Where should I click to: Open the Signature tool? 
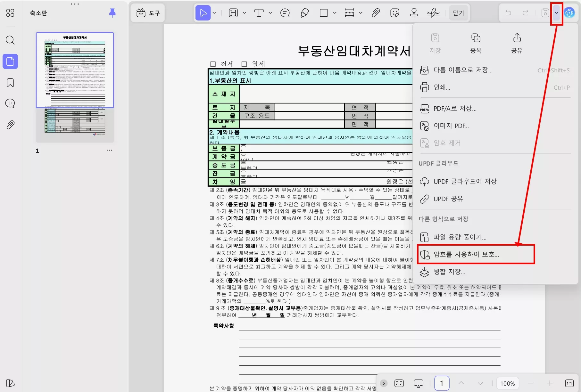pos(433,13)
